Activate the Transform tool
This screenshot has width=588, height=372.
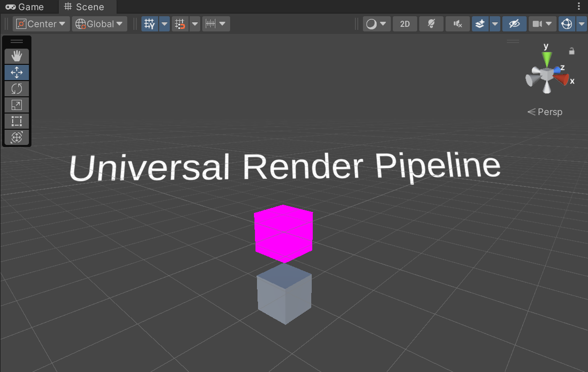[x=17, y=137]
